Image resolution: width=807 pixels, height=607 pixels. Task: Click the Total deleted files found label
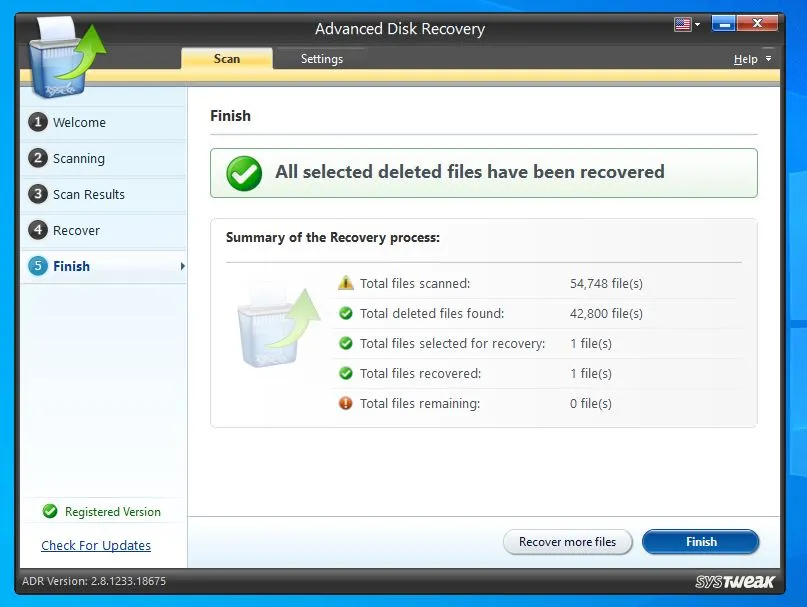[x=432, y=314]
